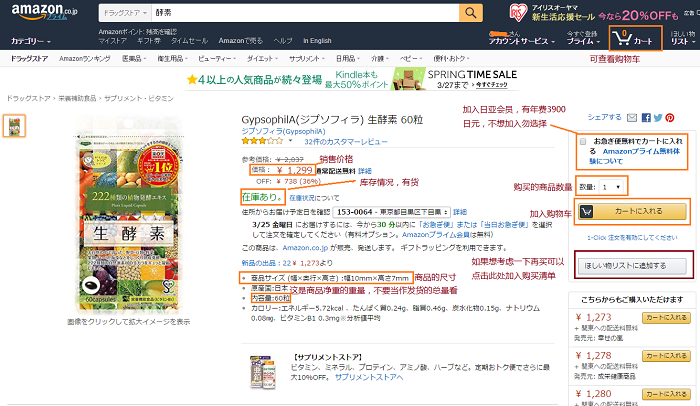Click the カートに入れる add-to-cart button

(632, 211)
